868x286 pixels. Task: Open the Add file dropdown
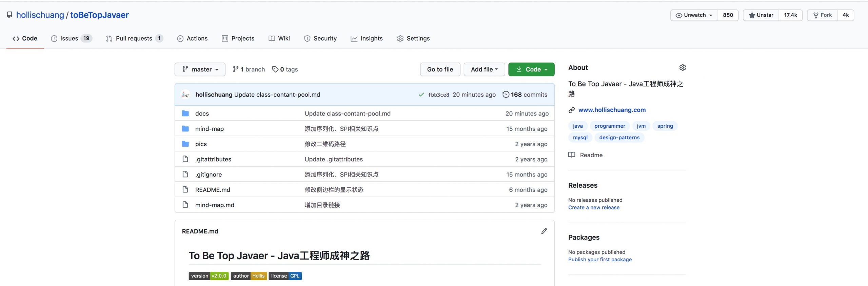tap(484, 69)
